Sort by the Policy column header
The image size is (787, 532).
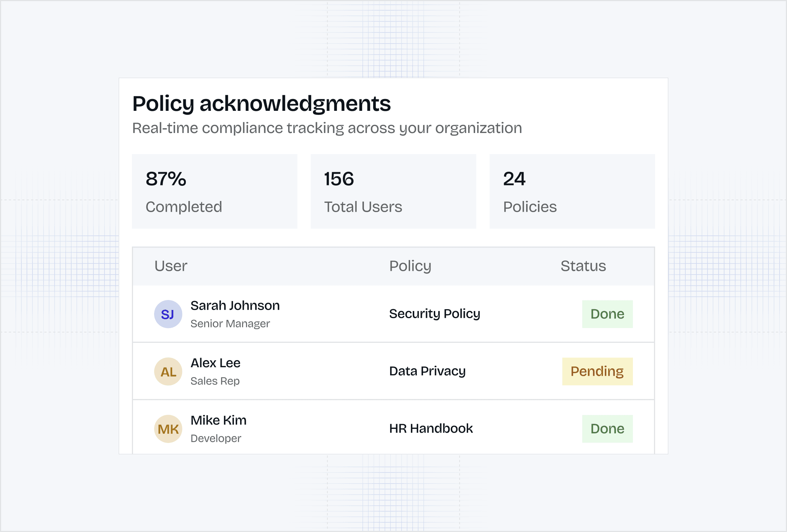[410, 266]
